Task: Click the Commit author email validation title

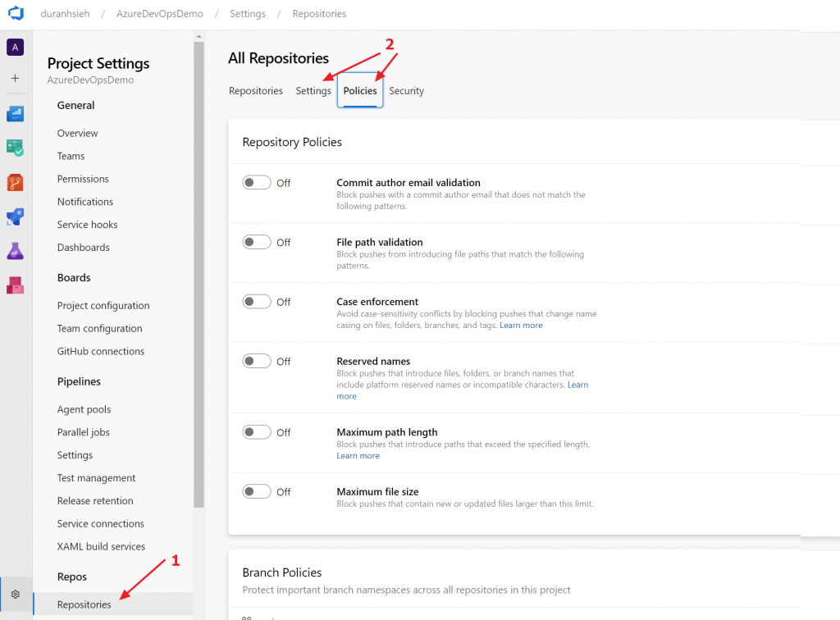Action: coord(409,183)
